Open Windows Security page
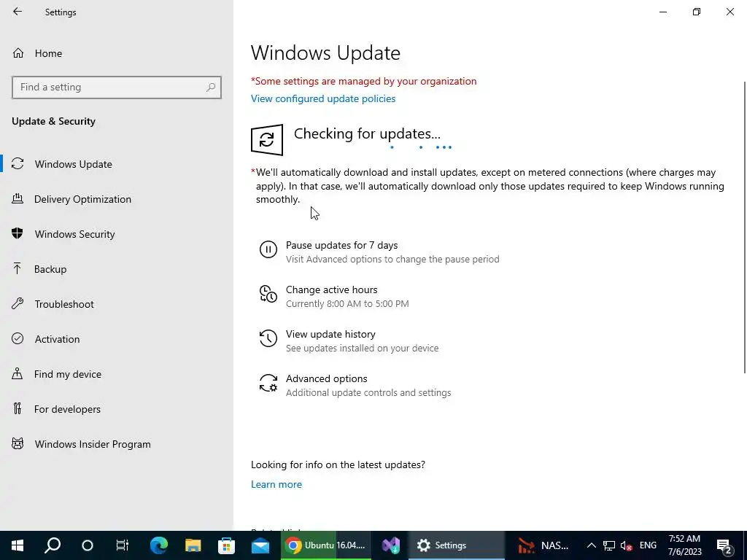 tap(117, 234)
